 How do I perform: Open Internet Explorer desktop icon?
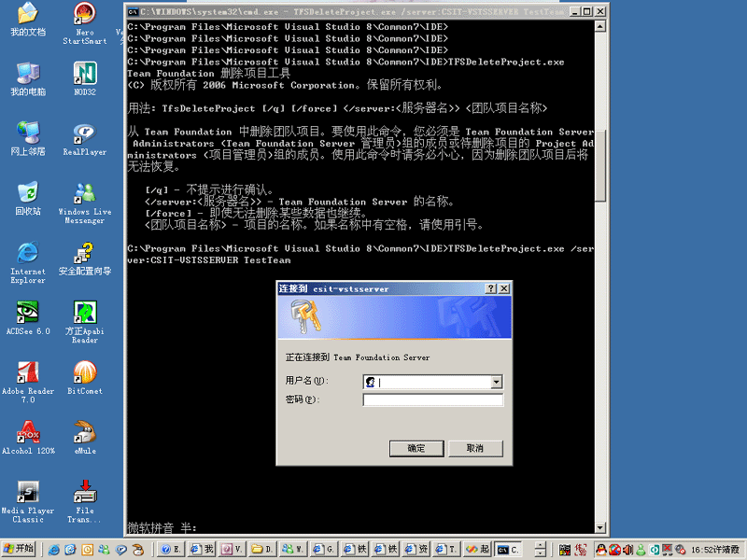[28, 263]
